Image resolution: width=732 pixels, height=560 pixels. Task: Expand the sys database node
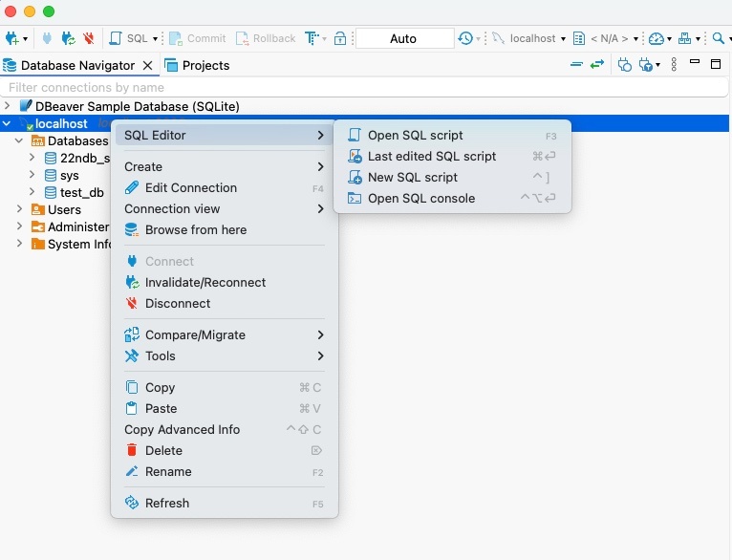click(32, 175)
